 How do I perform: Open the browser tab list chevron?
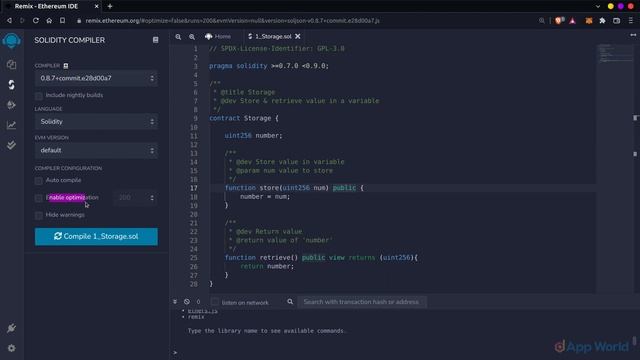(x=598, y=7)
